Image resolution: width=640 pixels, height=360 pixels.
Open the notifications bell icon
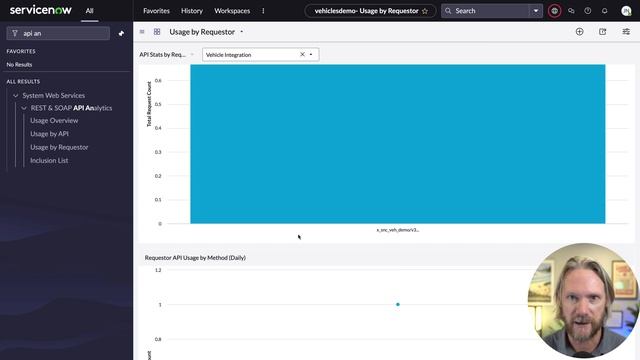tap(604, 11)
